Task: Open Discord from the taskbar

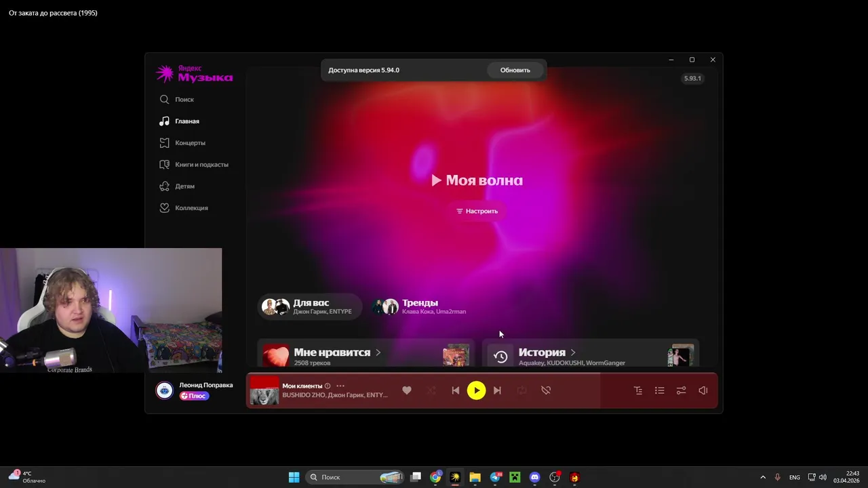Action: tap(534, 477)
